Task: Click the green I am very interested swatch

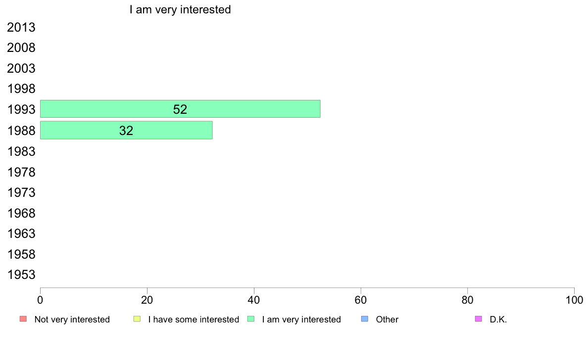Action: [251, 319]
